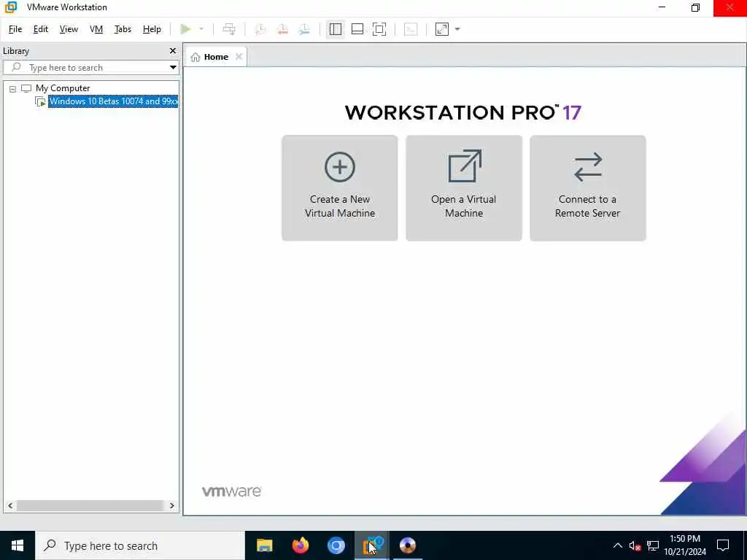Click Create a New Virtual Machine
Viewport: 747px width, 560px height.
pyautogui.click(x=340, y=187)
